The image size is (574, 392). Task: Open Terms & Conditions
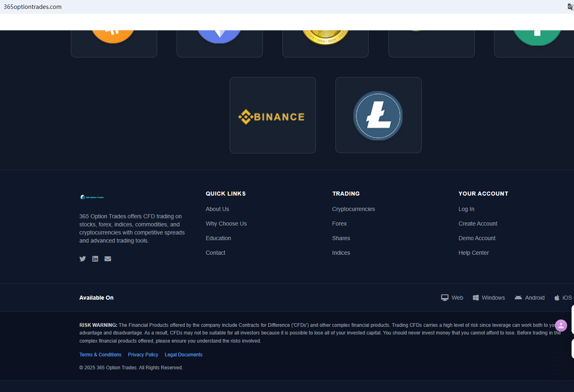point(100,355)
